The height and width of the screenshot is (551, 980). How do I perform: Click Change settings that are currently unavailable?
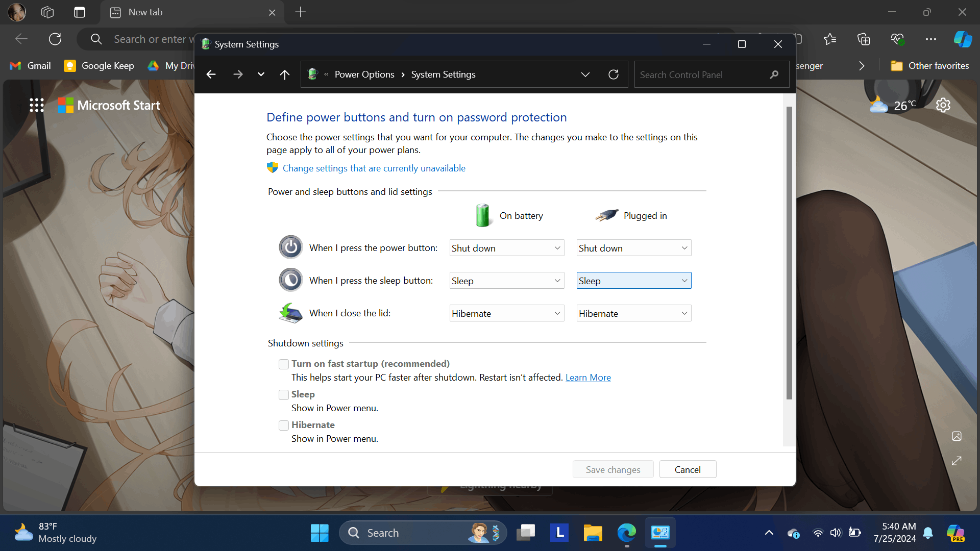point(374,168)
